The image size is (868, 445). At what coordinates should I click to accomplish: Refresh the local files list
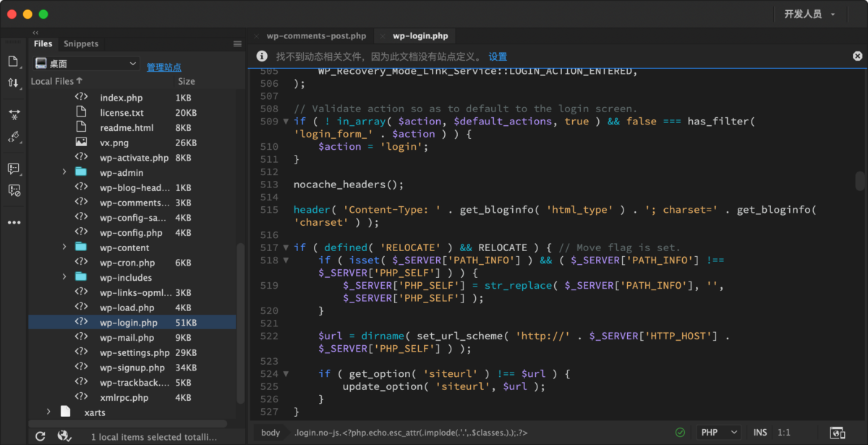41,436
